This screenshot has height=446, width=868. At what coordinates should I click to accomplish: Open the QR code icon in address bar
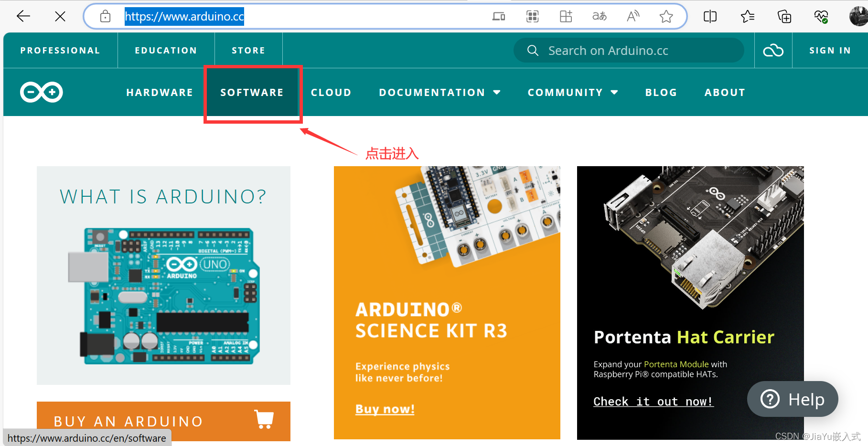533,16
